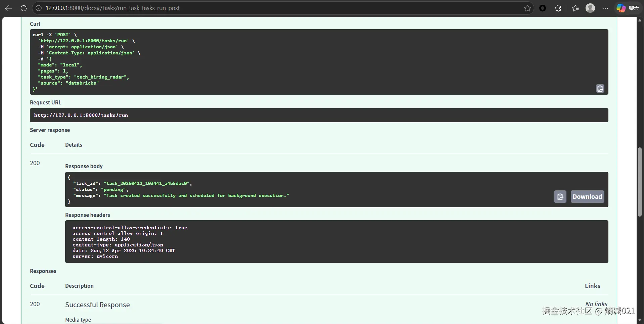Viewport: 644px width, 324px height.
Task: View site information for 127.0.0.1:8000
Action: click(x=39, y=8)
